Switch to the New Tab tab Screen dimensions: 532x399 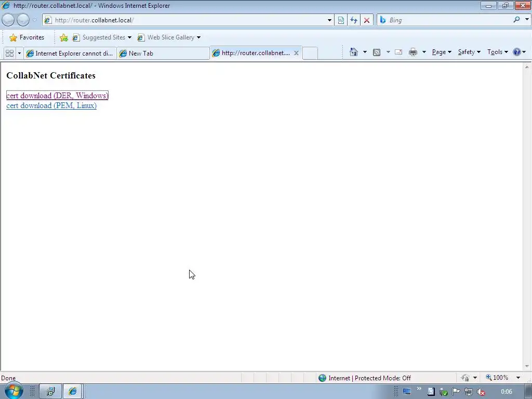163,54
